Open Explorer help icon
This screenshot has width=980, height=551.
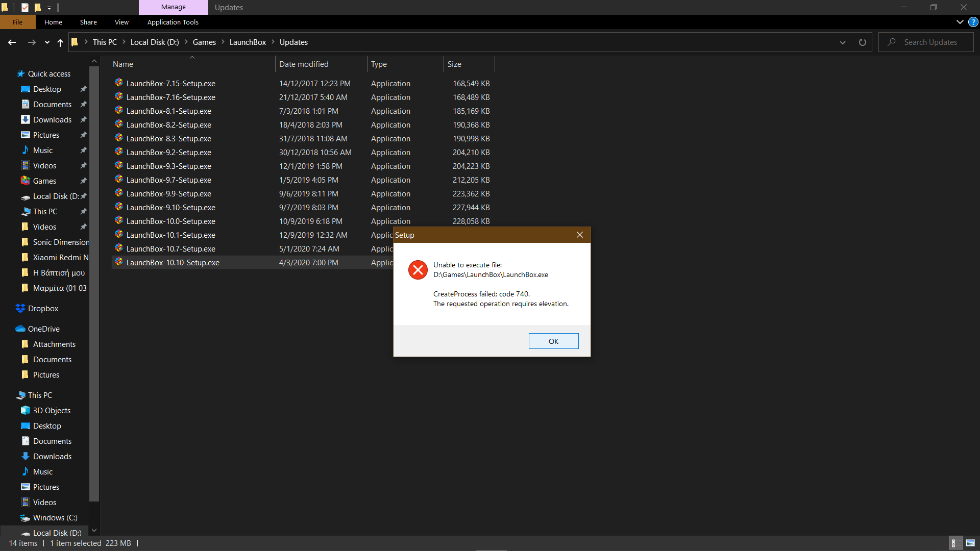[x=973, y=22]
